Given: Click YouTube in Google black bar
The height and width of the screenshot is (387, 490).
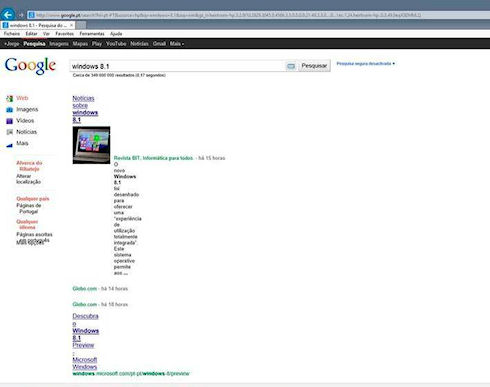Looking at the screenshot, I should [116, 44].
